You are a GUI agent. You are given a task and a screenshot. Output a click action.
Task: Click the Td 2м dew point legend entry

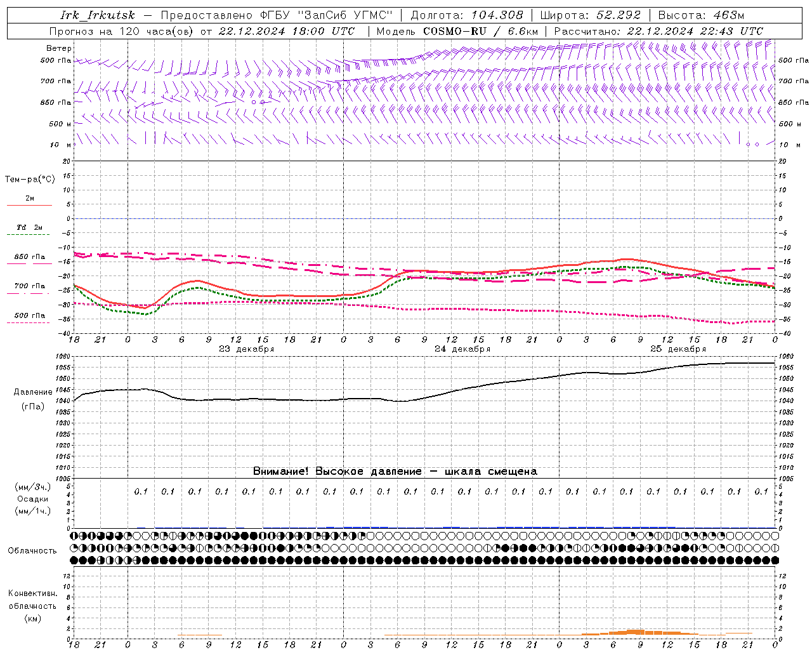click(x=30, y=227)
